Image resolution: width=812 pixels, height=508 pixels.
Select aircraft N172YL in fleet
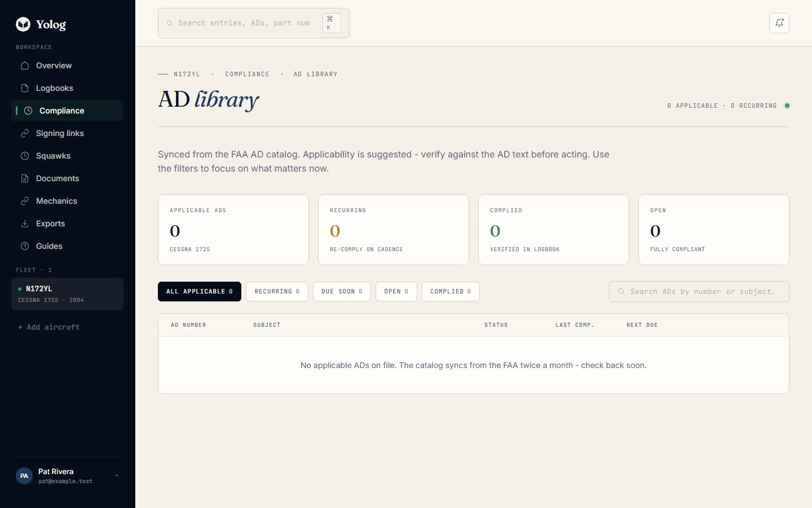(67, 294)
